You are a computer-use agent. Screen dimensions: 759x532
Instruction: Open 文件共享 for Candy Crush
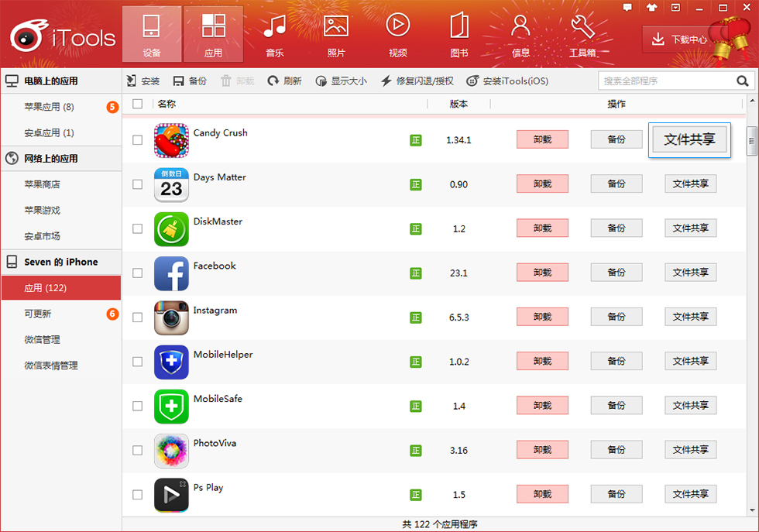point(689,140)
